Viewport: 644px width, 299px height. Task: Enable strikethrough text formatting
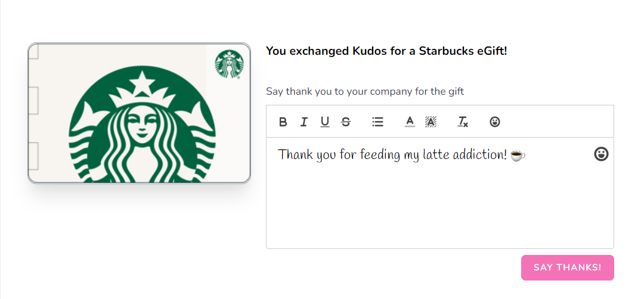click(x=346, y=122)
